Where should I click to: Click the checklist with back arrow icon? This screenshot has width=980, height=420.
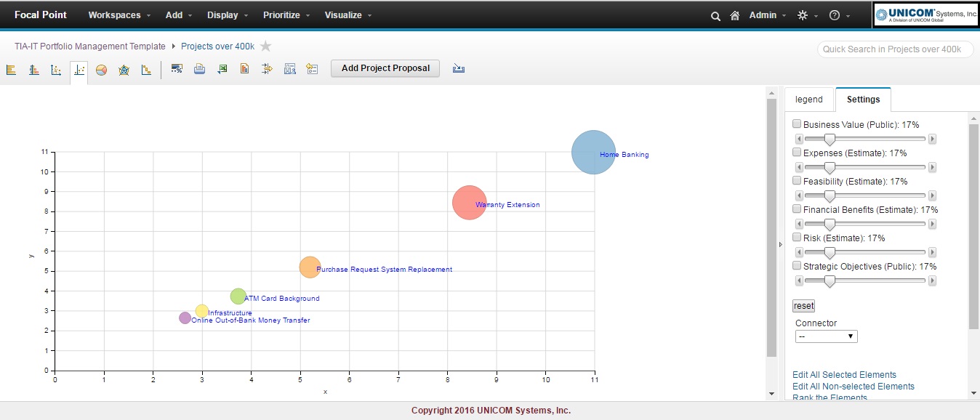312,68
